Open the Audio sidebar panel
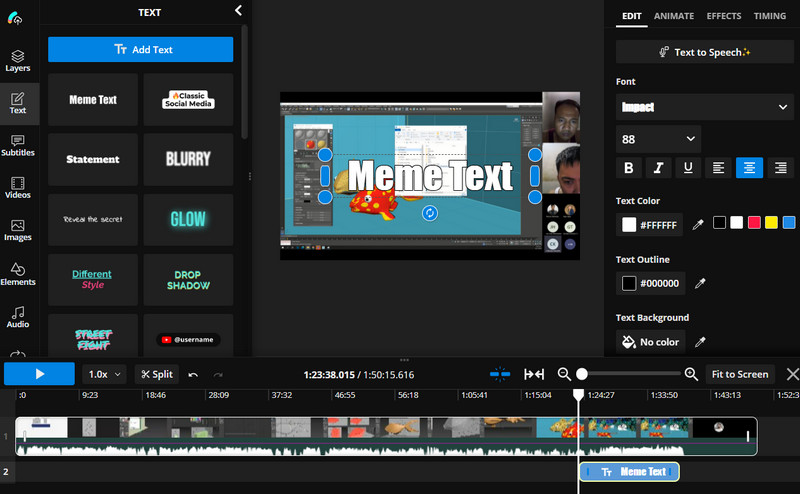 click(18, 317)
